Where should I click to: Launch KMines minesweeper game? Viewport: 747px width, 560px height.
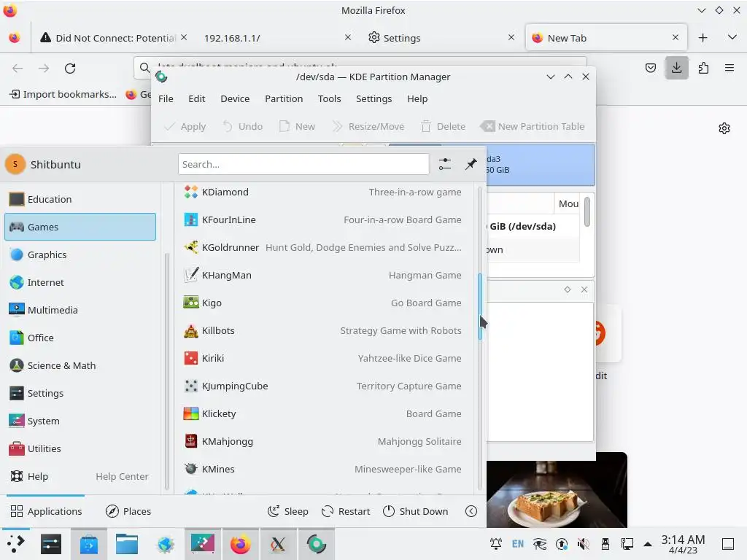pos(322,469)
